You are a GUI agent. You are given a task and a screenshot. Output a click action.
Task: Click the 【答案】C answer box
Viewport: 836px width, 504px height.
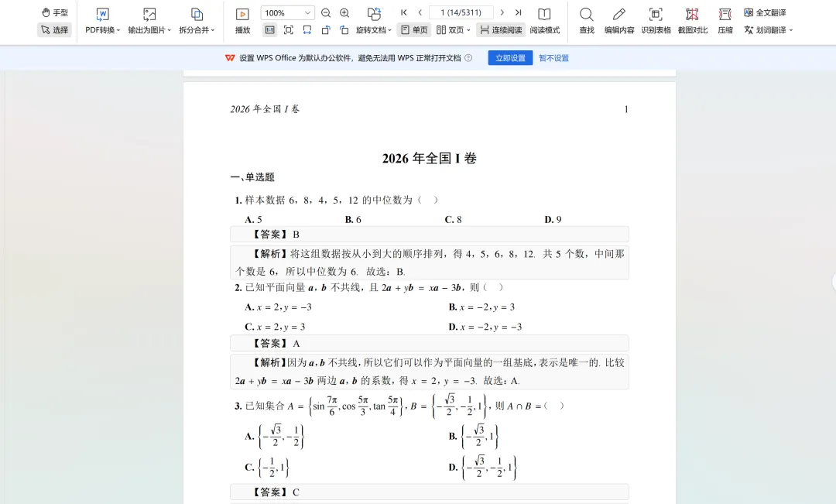coord(429,492)
